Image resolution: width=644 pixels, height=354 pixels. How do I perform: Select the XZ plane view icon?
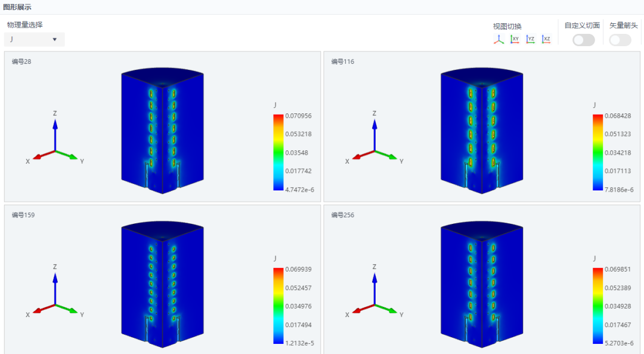tap(546, 39)
